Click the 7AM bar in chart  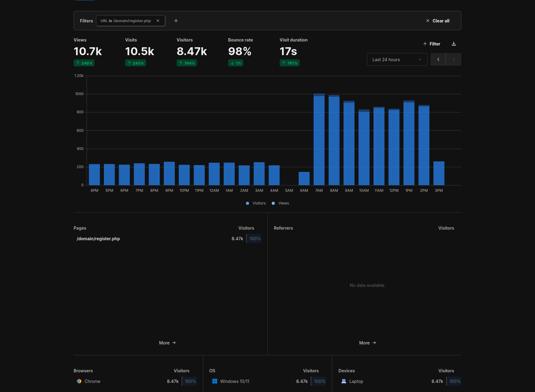(x=319, y=140)
